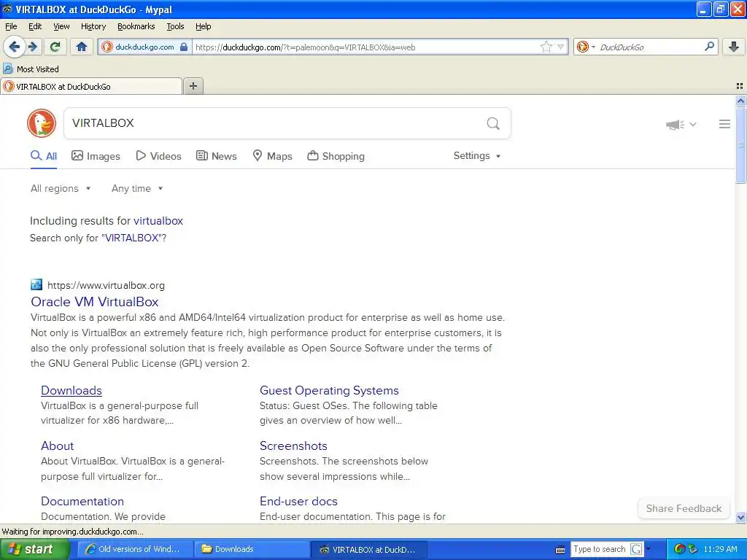The image size is (747, 560).
Task: Click the Forward navigation arrow
Action: tap(32, 47)
